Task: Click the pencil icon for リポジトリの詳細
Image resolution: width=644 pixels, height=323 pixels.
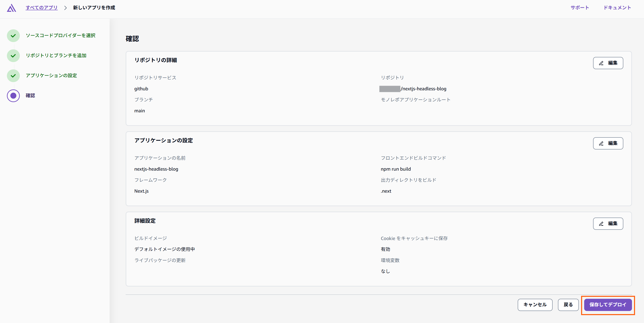Action: coord(602,63)
